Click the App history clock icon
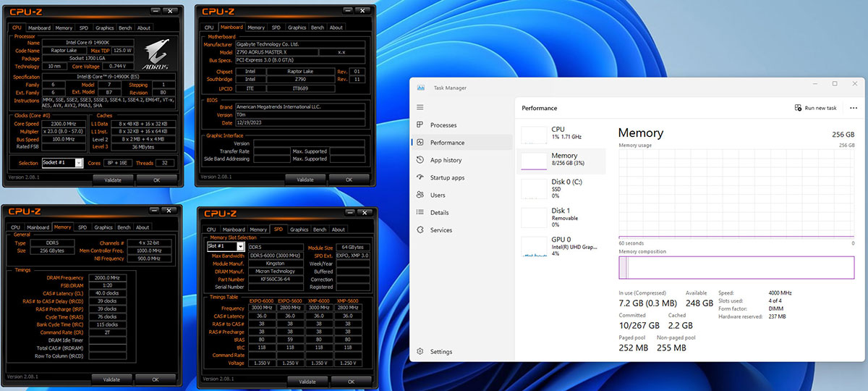 tap(421, 160)
